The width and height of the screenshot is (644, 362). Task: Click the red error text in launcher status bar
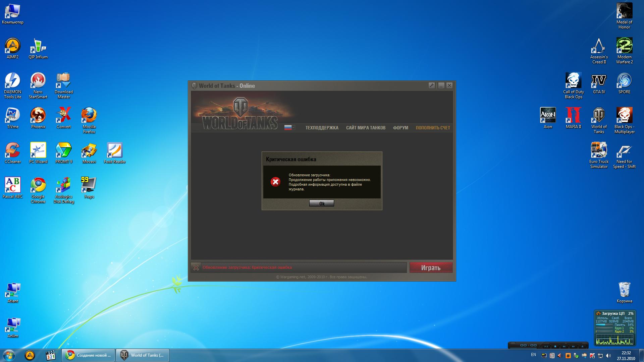click(x=247, y=267)
